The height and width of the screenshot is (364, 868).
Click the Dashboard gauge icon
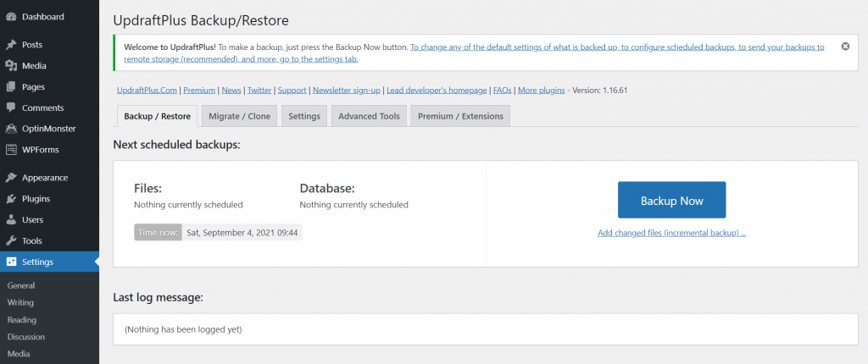point(11,17)
